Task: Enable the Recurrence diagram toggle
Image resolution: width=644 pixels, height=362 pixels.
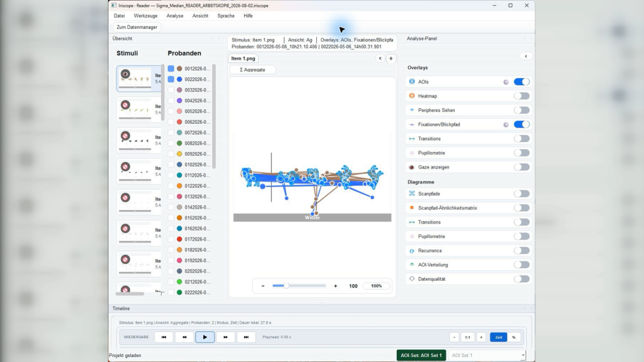Action: click(x=521, y=250)
